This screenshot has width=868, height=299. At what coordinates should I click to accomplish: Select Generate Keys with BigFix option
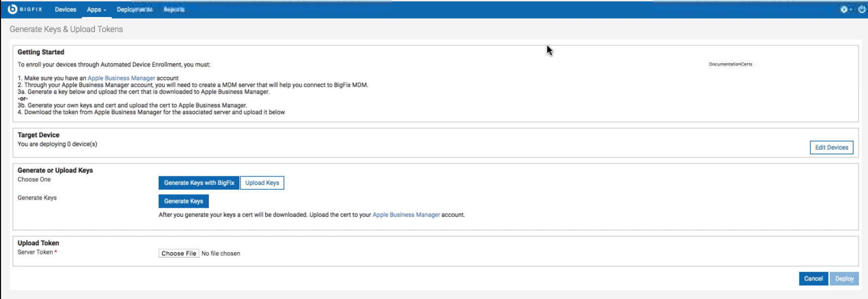point(199,183)
